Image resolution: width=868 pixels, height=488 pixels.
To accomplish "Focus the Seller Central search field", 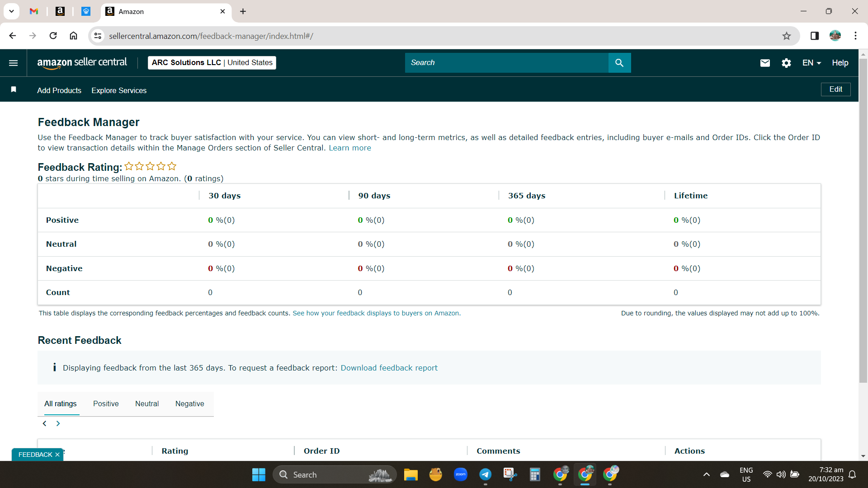I will pos(507,63).
